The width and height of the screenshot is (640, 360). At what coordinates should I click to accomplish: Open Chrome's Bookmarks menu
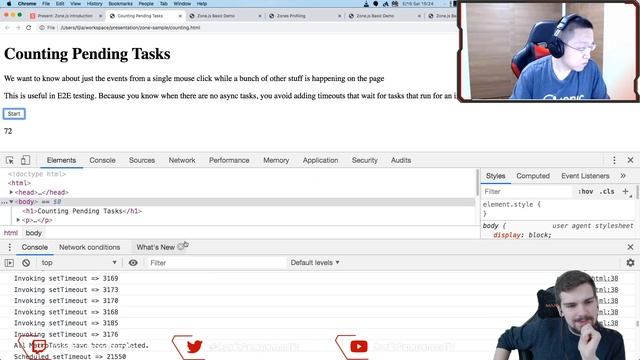click(120, 4)
